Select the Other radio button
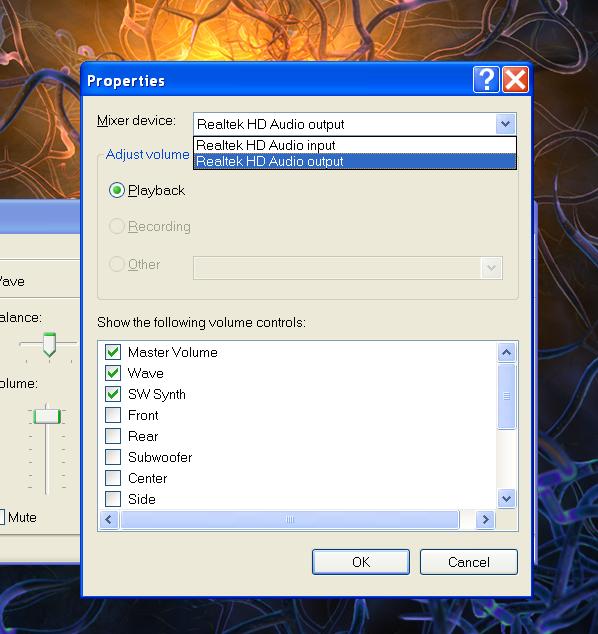Screen dimensions: 598x634 [x=117, y=264]
